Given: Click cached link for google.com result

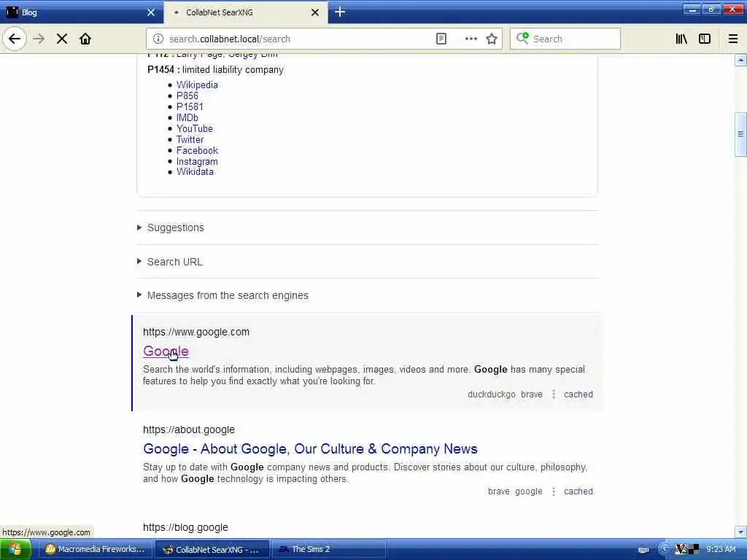Looking at the screenshot, I should pyautogui.click(x=578, y=394).
